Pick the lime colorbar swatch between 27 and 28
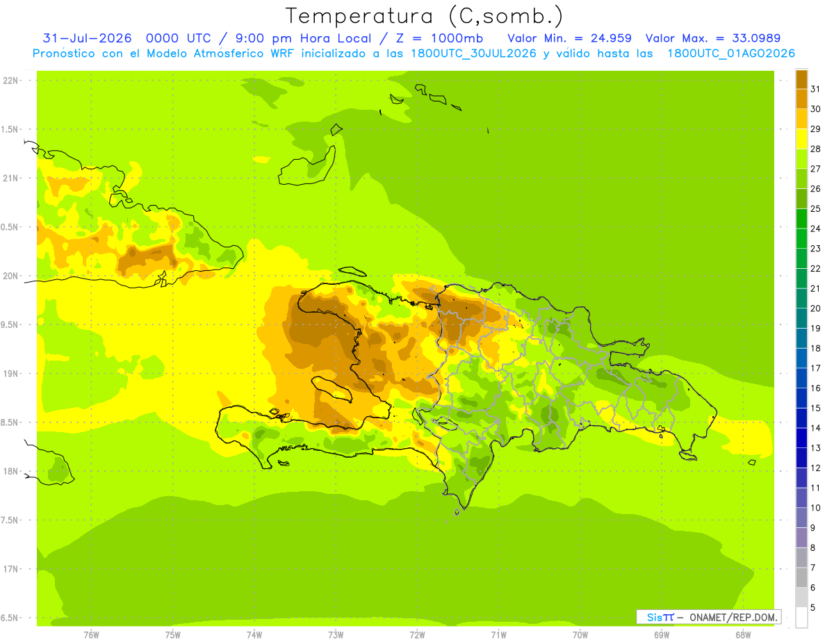 [801, 158]
